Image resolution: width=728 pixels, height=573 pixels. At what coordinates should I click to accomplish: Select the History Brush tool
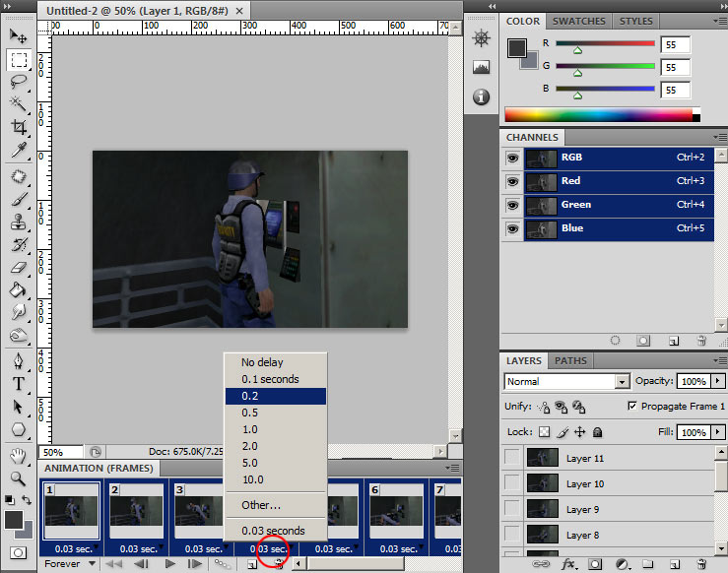(19, 244)
